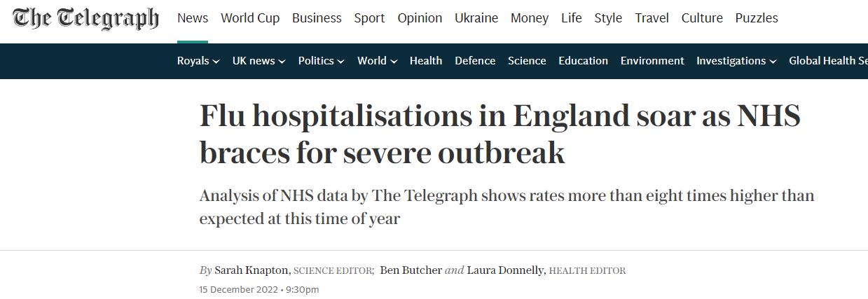868x299 pixels.
Task: Expand the Royals dropdown menu
Action: 198,61
